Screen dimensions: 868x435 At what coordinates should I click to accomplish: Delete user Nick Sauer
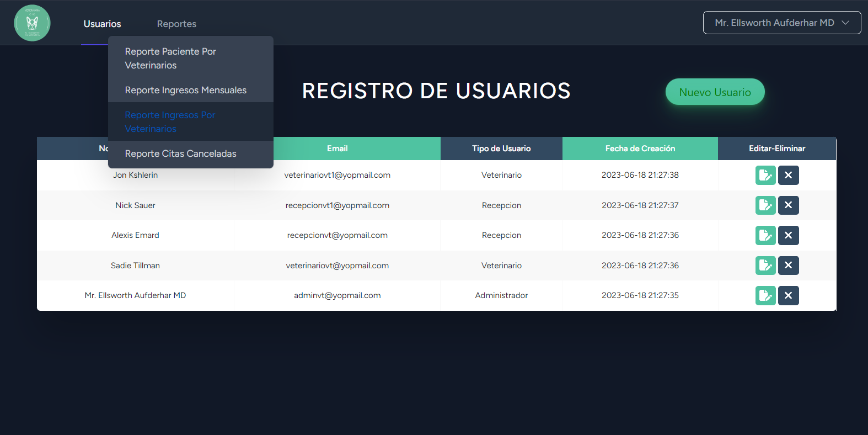click(788, 205)
